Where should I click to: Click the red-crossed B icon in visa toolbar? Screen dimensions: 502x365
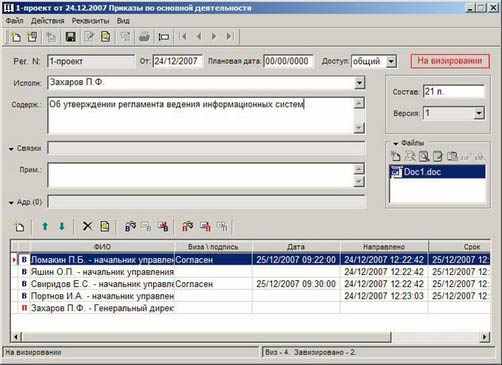point(163,227)
